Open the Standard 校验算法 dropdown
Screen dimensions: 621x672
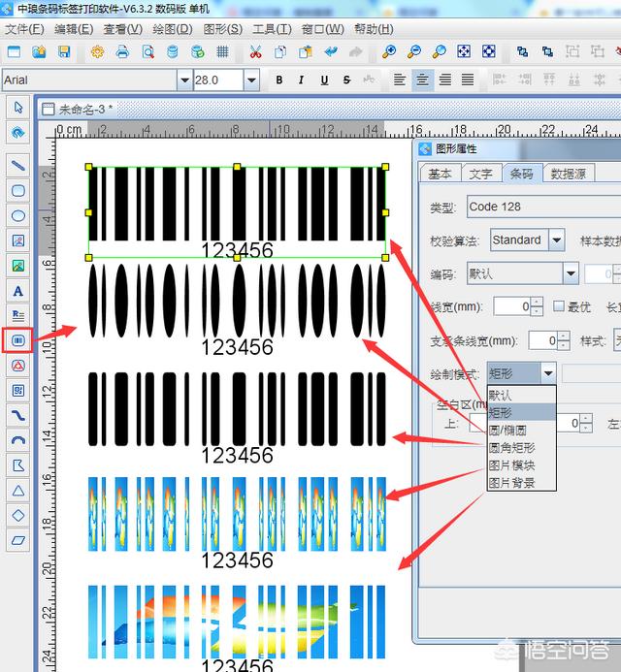pos(557,240)
